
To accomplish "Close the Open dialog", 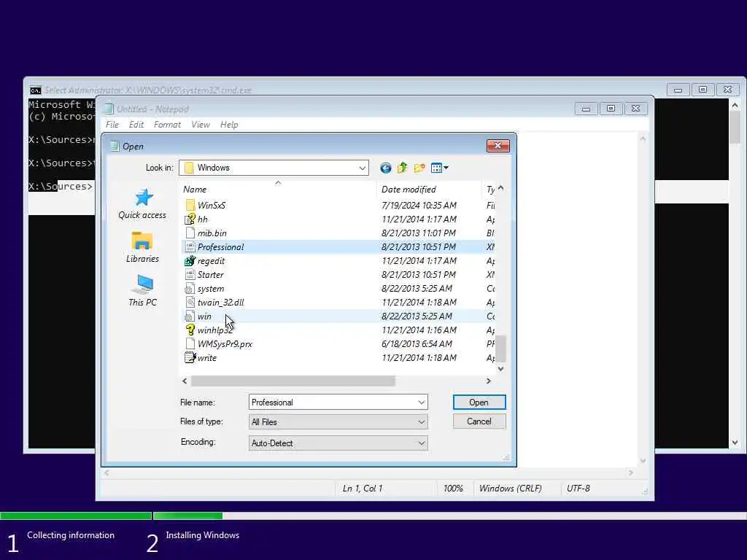I will point(498,146).
